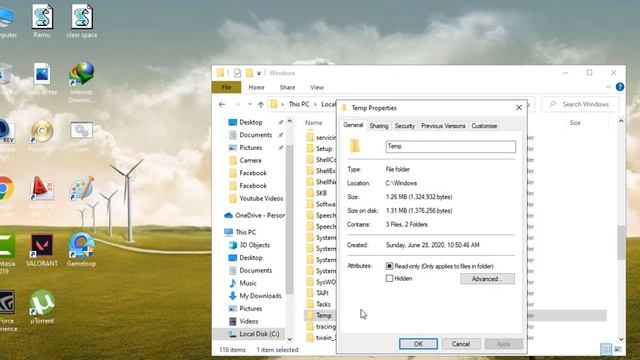Open the Quick Access Toolbar customize dropdown

click(259, 73)
